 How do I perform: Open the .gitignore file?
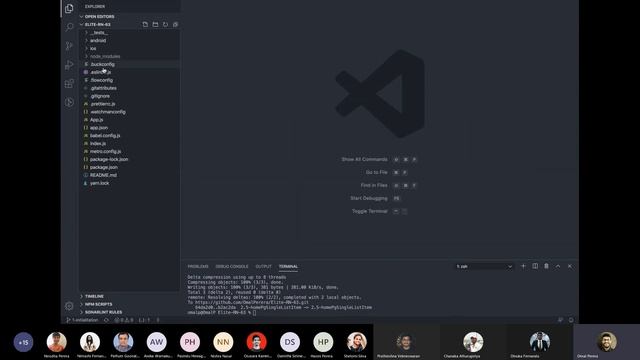click(100, 96)
